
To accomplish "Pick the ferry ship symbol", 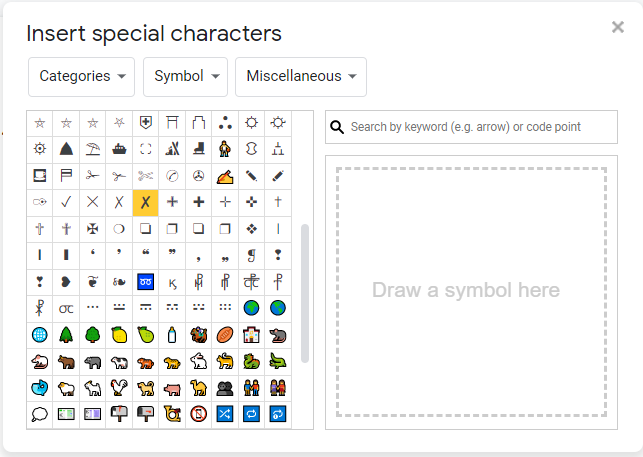I will coord(119,149).
